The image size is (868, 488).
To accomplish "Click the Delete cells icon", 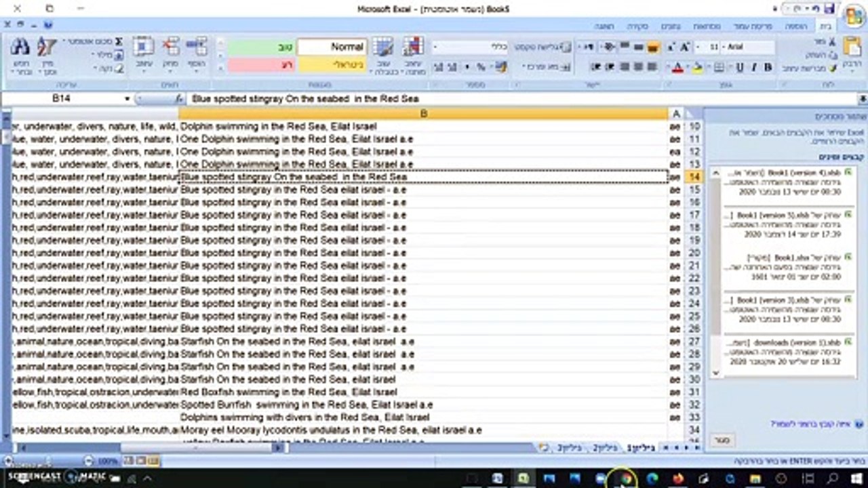I will tap(170, 47).
